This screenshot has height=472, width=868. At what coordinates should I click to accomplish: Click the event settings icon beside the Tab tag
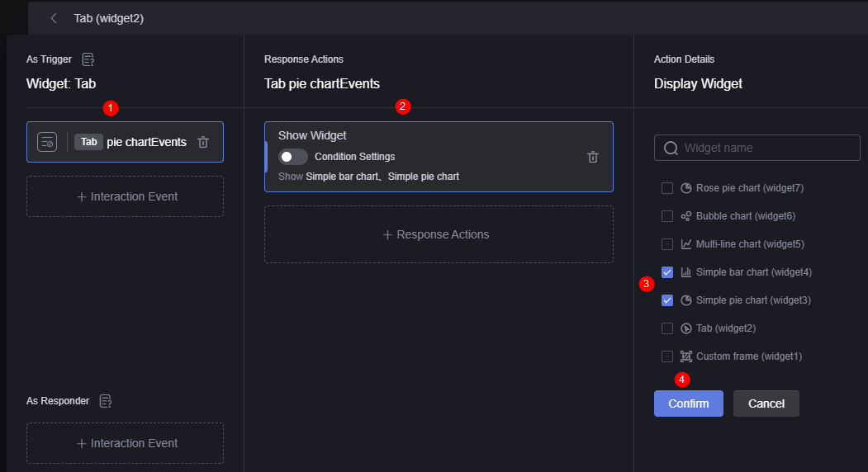tap(47, 142)
